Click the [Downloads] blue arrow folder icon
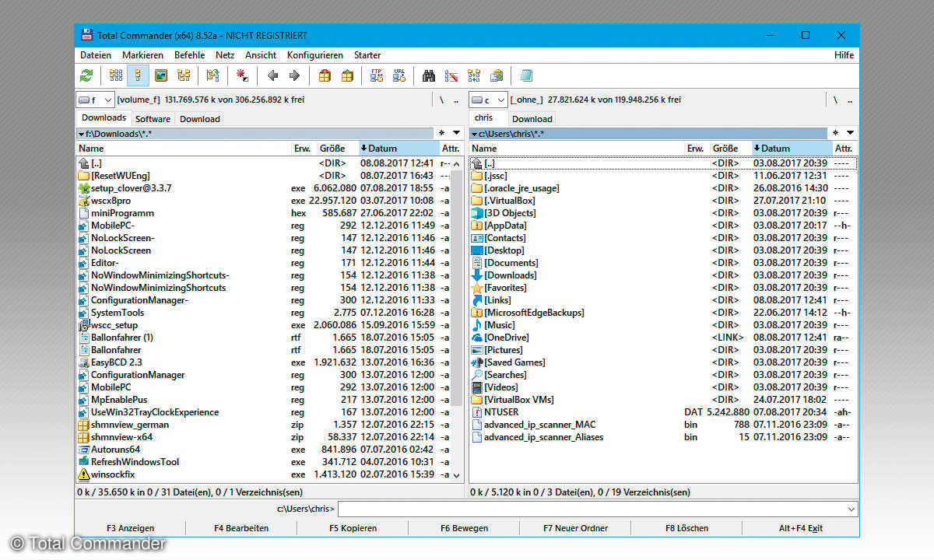This screenshot has width=934, height=560. point(477,275)
